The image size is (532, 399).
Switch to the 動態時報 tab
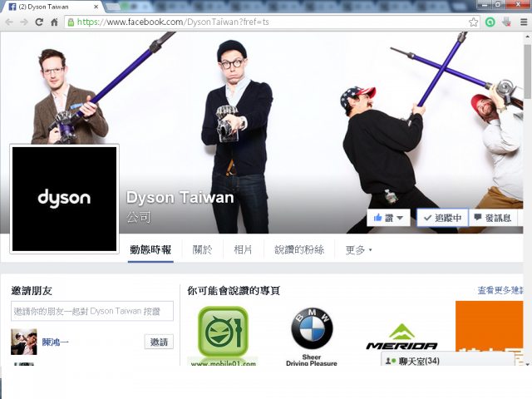(150, 250)
